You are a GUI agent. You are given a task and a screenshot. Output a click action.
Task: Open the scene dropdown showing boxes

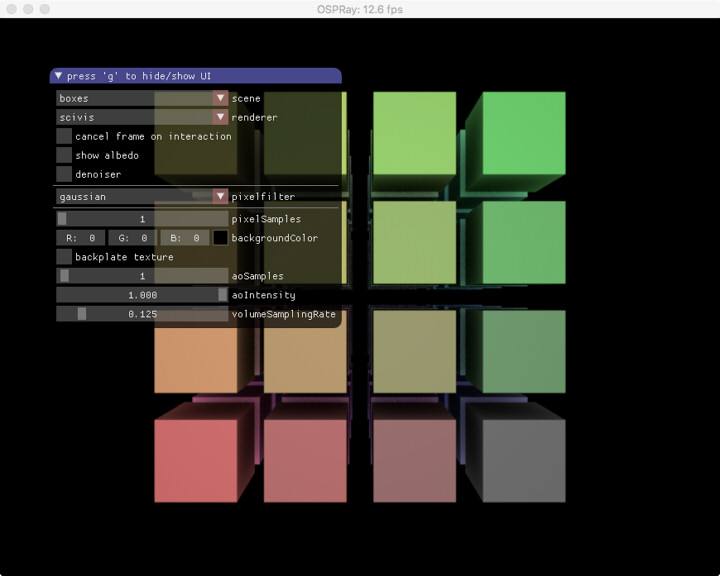142,98
